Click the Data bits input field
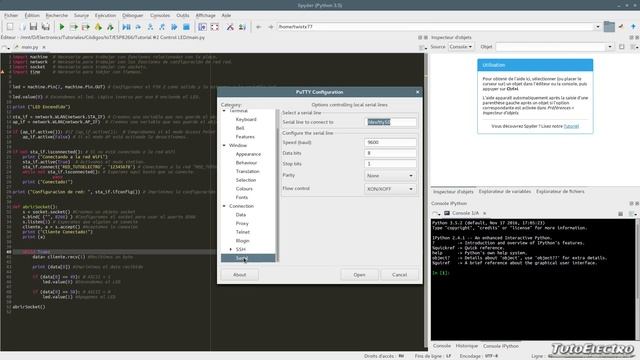640x360 pixels. click(390, 153)
